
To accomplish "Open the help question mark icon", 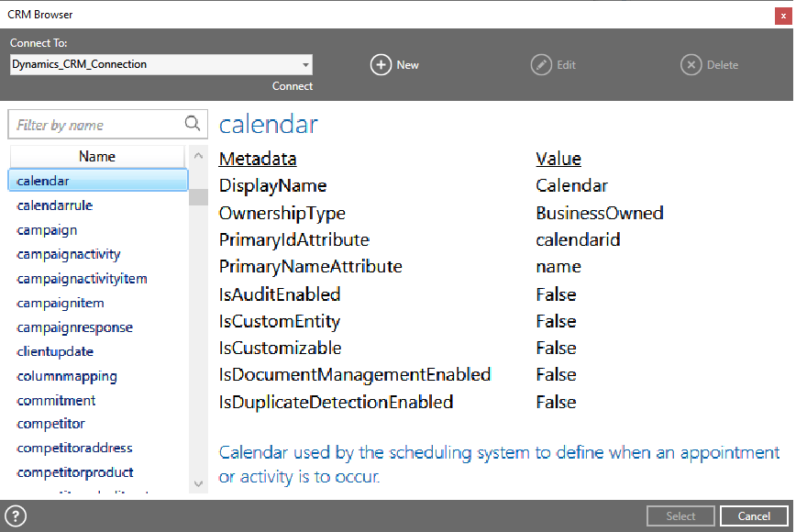I will [x=16, y=516].
